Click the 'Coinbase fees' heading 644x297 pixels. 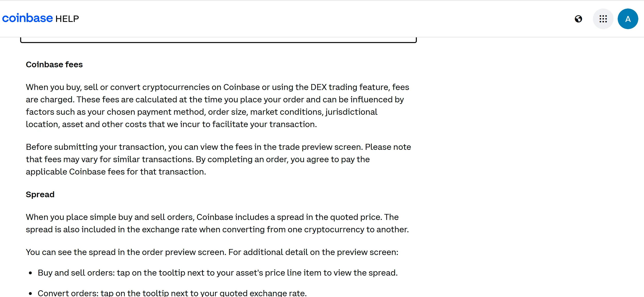point(54,64)
